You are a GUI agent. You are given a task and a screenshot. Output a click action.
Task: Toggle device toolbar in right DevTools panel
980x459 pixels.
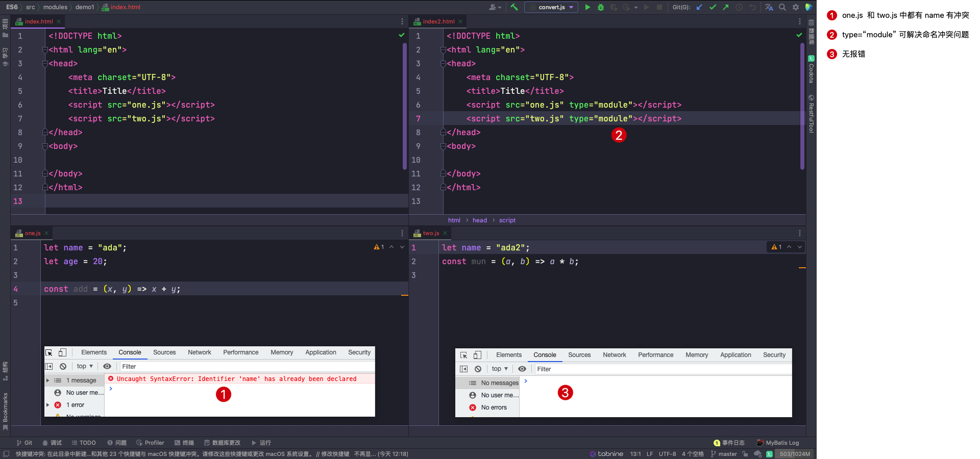point(477,355)
